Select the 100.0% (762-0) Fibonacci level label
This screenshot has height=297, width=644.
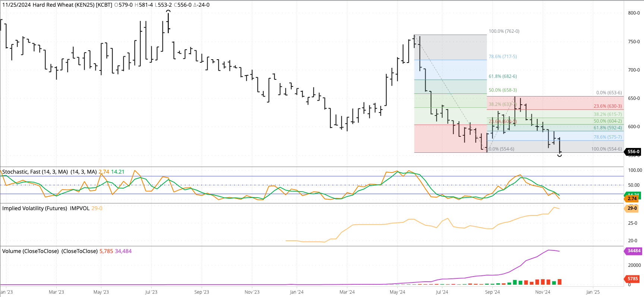[x=504, y=31]
